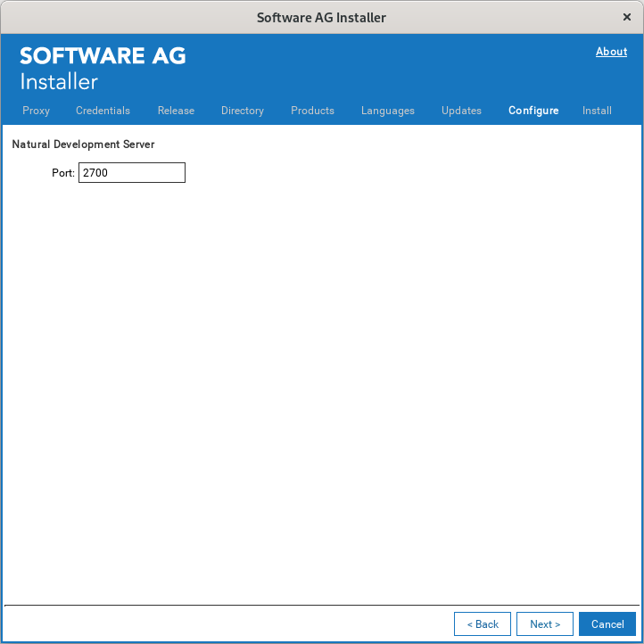The image size is (644, 644).
Task: Click the Next > button
Action: (545, 623)
